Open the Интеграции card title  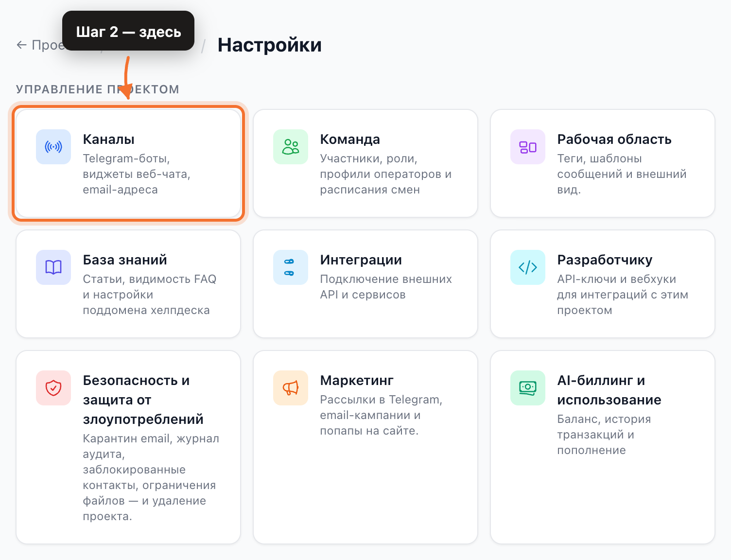(x=361, y=260)
